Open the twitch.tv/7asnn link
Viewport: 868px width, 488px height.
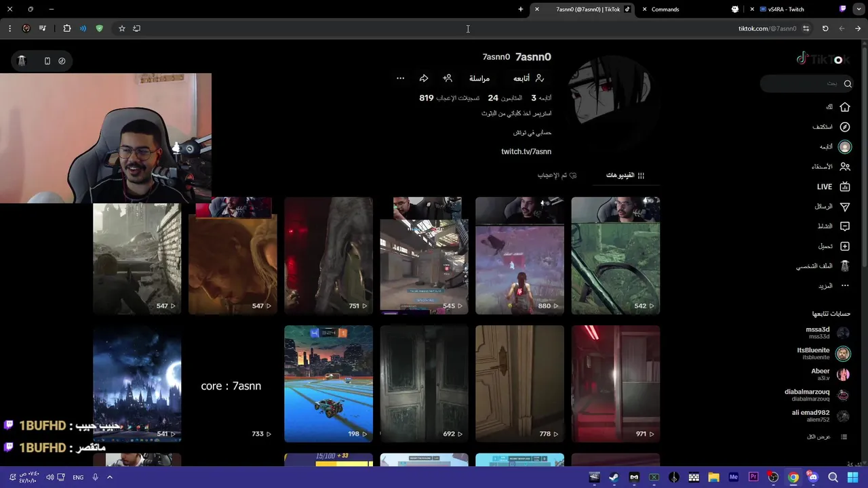(x=526, y=152)
